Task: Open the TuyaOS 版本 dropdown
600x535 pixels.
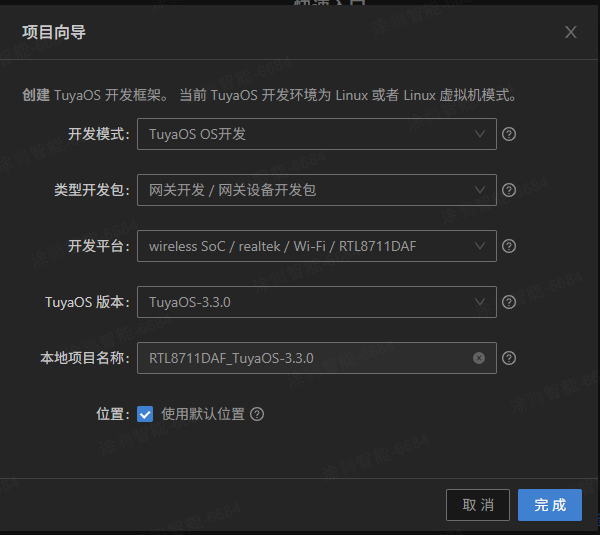Action: pos(317,302)
